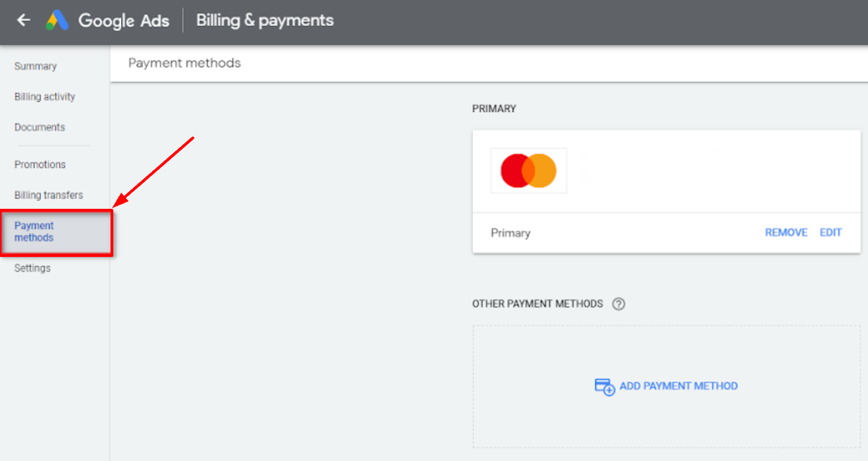Click Add Payment Method button
This screenshot has height=461, width=868.
pos(666,386)
